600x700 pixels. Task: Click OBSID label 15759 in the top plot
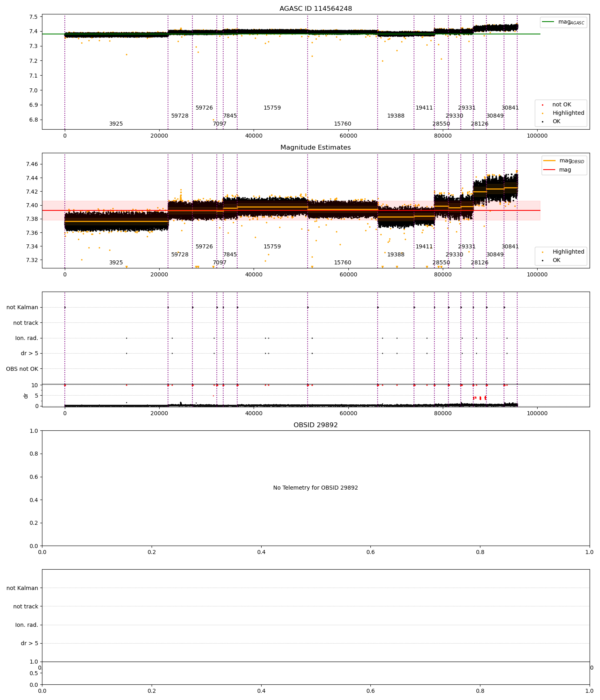pyautogui.click(x=272, y=108)
